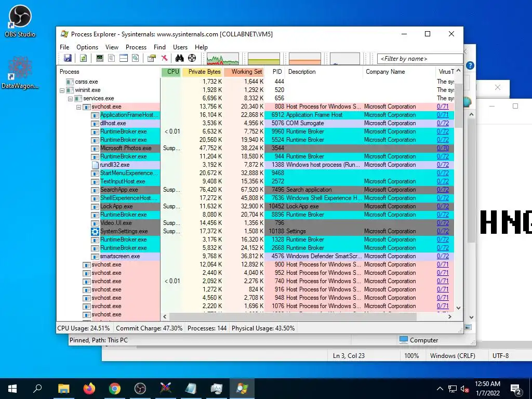Click the taskbar search magnifier

(37, 389)
